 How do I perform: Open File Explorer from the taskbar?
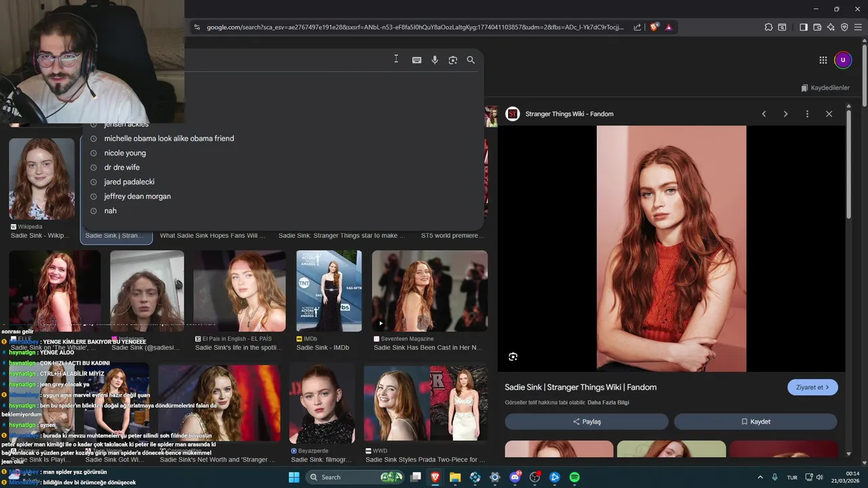click(455, 477)
